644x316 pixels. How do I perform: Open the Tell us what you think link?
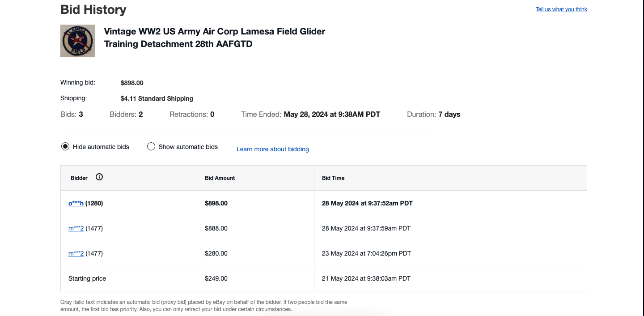coord(561,9)
